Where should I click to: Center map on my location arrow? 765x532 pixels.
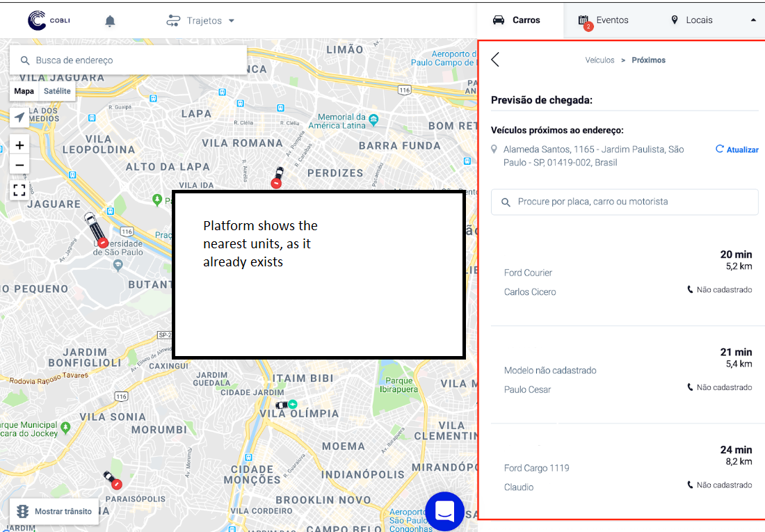(19, 118)
